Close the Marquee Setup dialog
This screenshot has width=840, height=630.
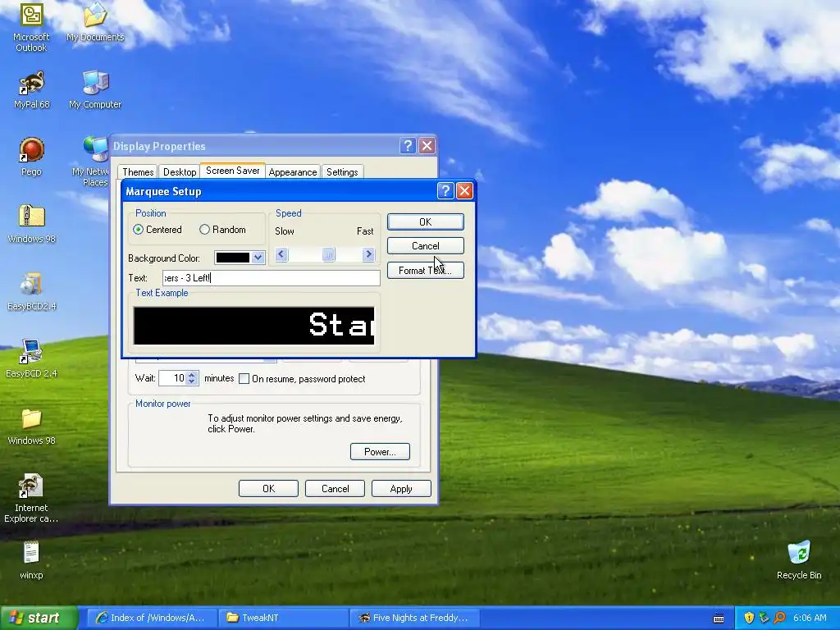point(464,190)
